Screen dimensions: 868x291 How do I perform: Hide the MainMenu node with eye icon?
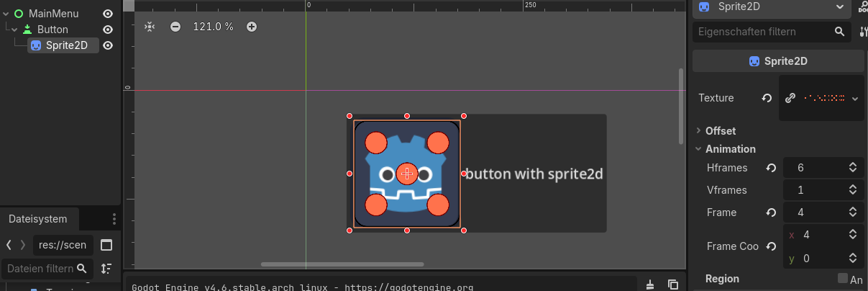pos(108,14)
